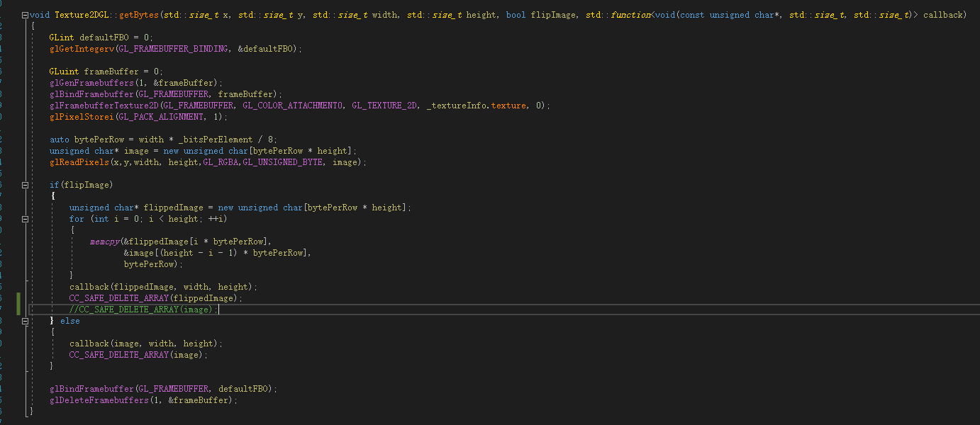Viewport: 980px width, 425px height.
Task: Collapse the if(flipImage) block
Action: coord(26,185)
